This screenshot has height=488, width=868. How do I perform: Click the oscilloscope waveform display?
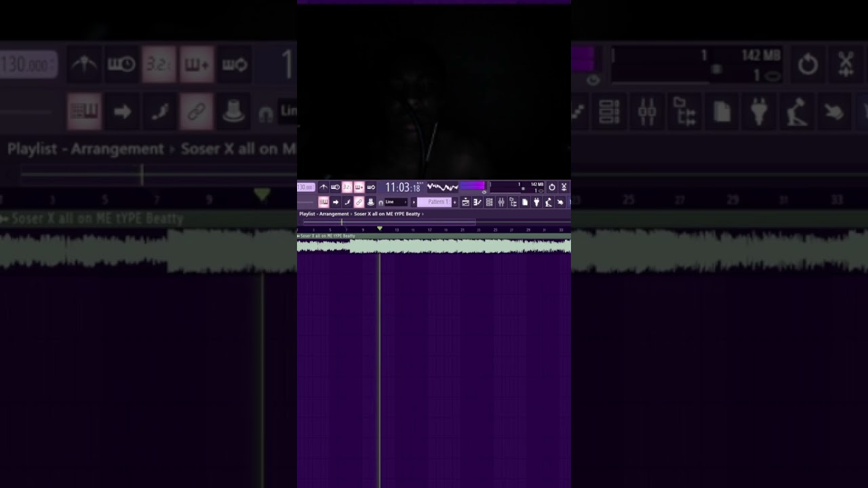click(x=443, y=187)
